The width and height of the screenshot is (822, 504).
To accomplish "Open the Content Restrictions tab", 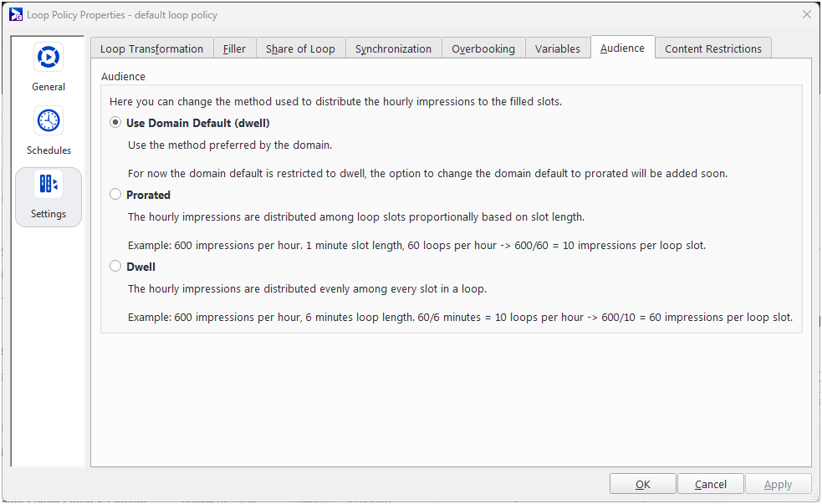I will click(713, 48).
